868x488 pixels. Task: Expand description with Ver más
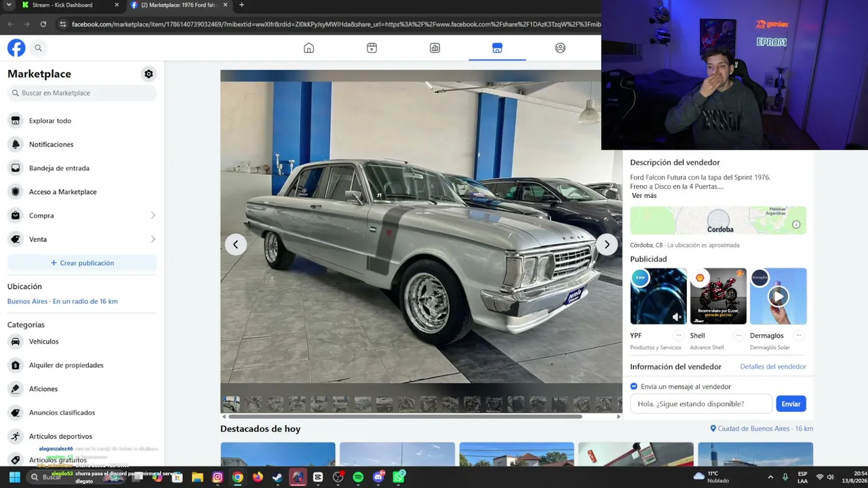644,196
